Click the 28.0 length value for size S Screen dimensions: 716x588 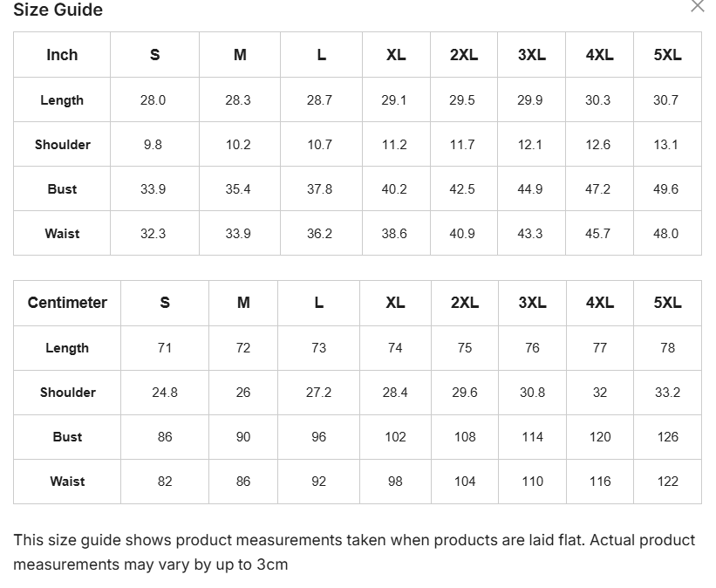click(x=153, y=100)
